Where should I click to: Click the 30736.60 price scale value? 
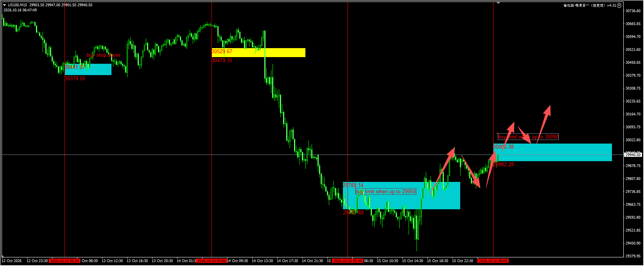[633, 11]
